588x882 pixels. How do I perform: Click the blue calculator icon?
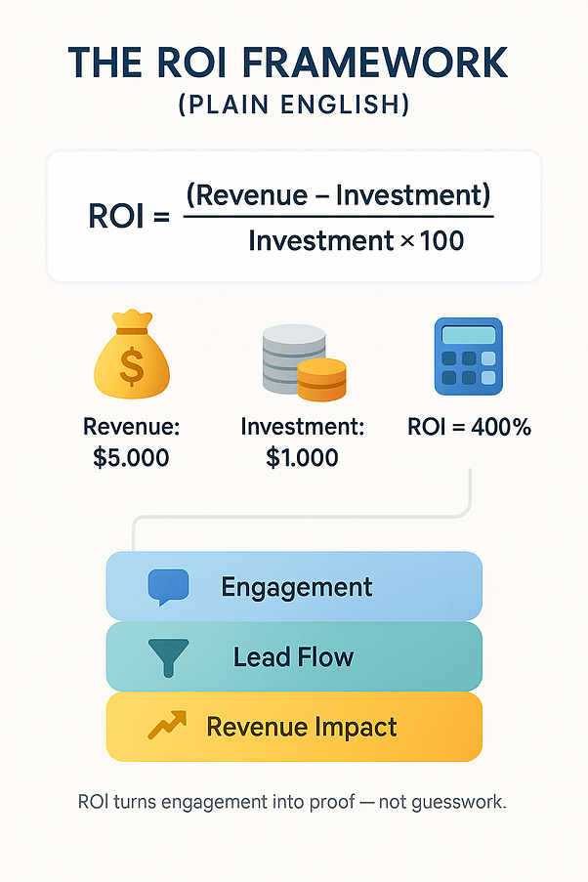click(467, 356)
